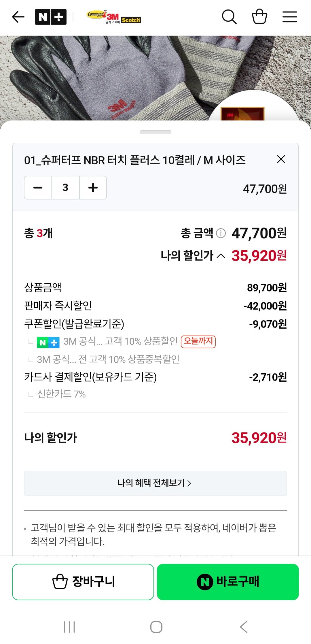Increase quantity with plus button
This screenshot has width=311, height=644.
click(x=93, y=188)
